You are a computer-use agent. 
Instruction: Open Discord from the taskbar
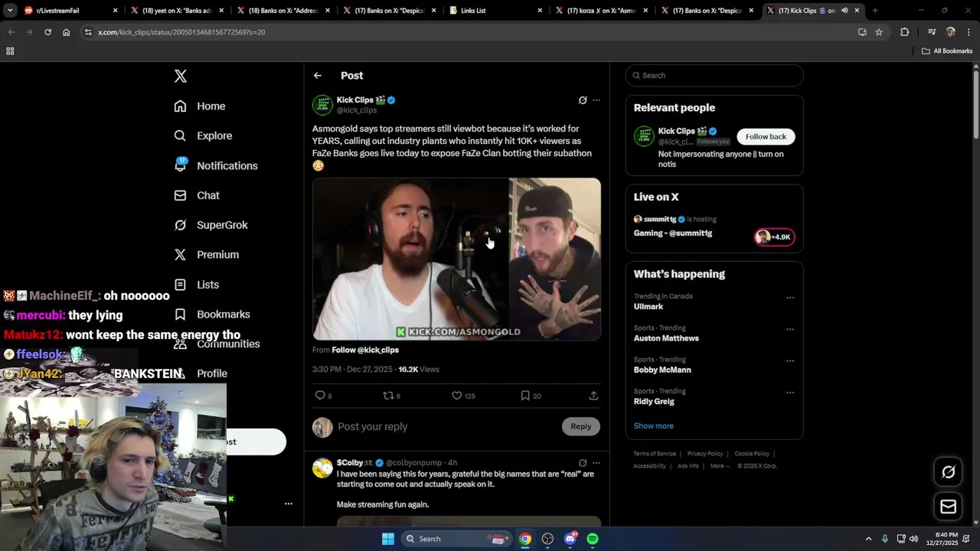point(570,539)
